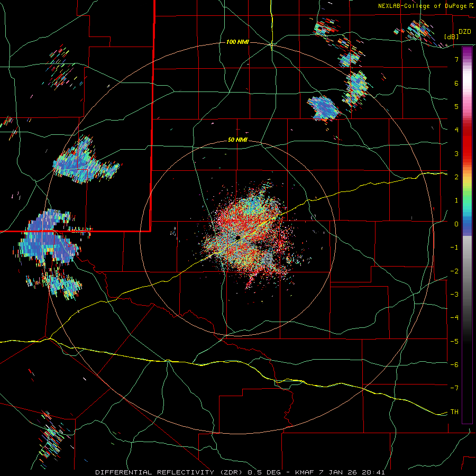Click the 50 NMI range ring label
This screenshot has height=476, width=476.
coord(237,140)
